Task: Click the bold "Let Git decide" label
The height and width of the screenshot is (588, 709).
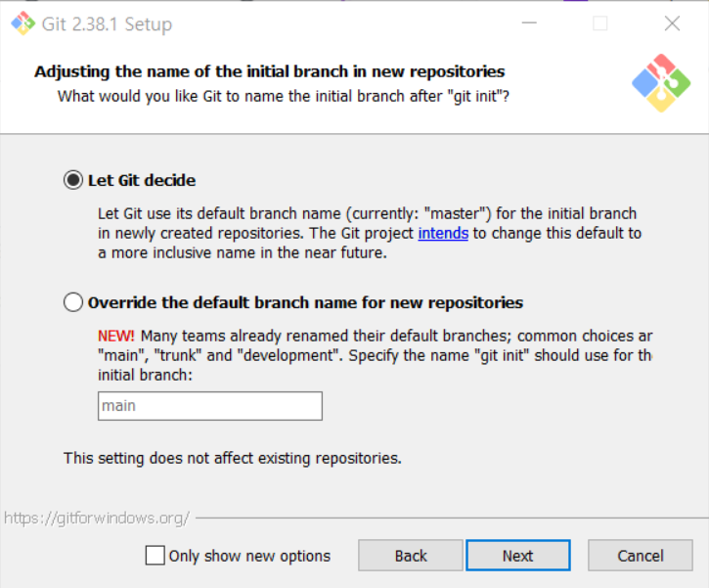Action: [142, 180]
